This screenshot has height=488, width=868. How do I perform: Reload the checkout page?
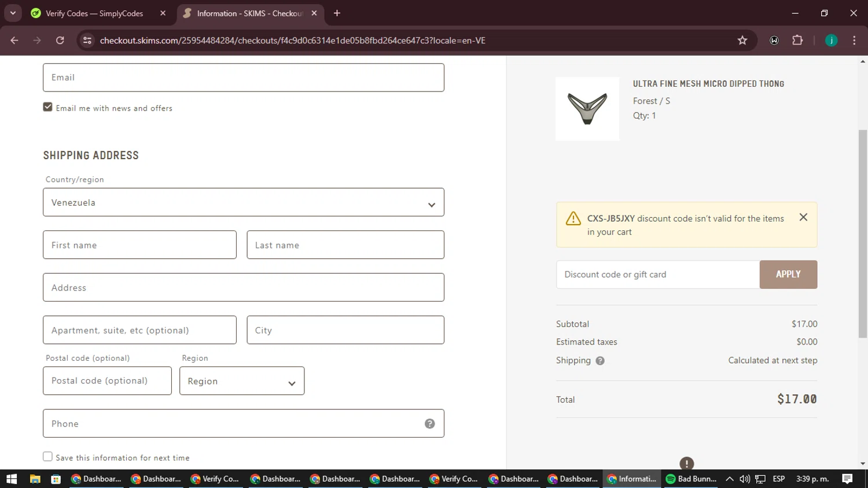click(60, 41)
